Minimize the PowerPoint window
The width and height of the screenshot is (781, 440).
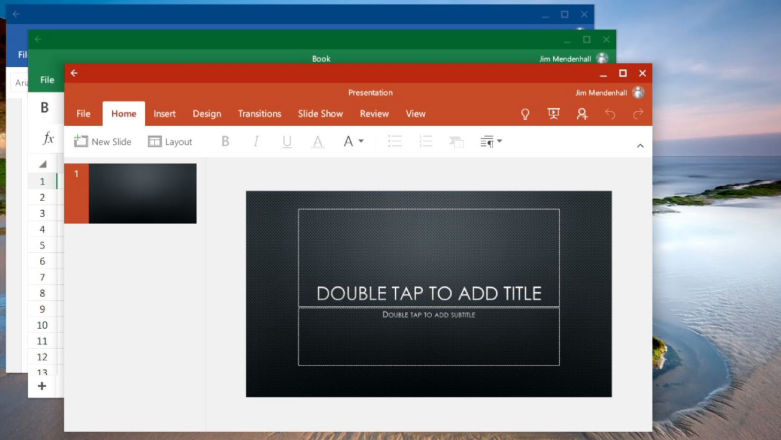[603, 74]
